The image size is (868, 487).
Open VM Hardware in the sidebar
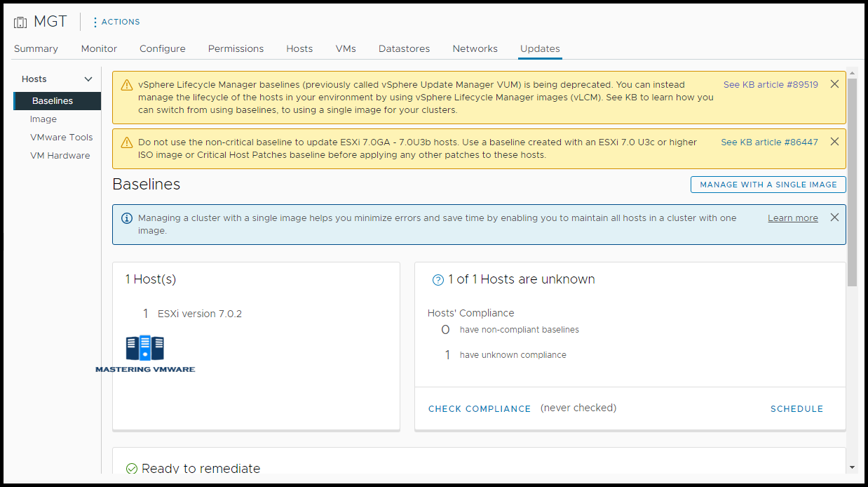click(x=60, y=156)
